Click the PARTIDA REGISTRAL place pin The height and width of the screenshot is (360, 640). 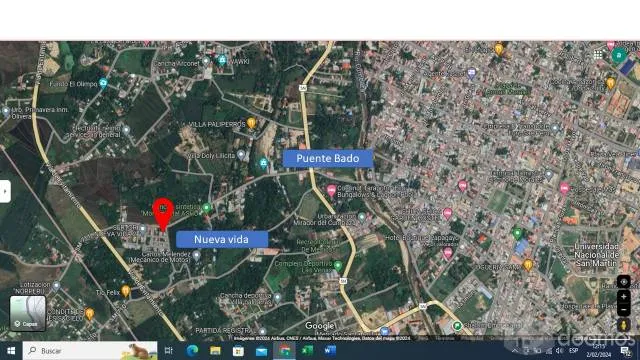[263, 332]
